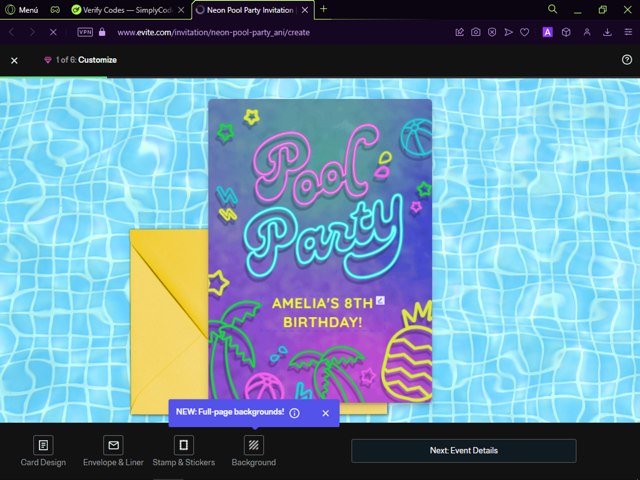Stop loading the page

(x=52, y=32)
